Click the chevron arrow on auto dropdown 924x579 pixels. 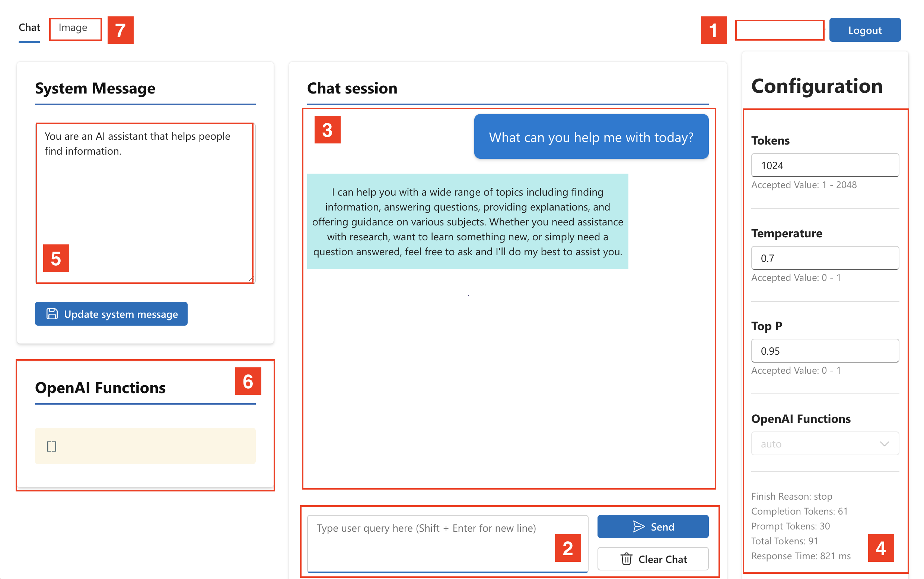(x=884, y=443)
